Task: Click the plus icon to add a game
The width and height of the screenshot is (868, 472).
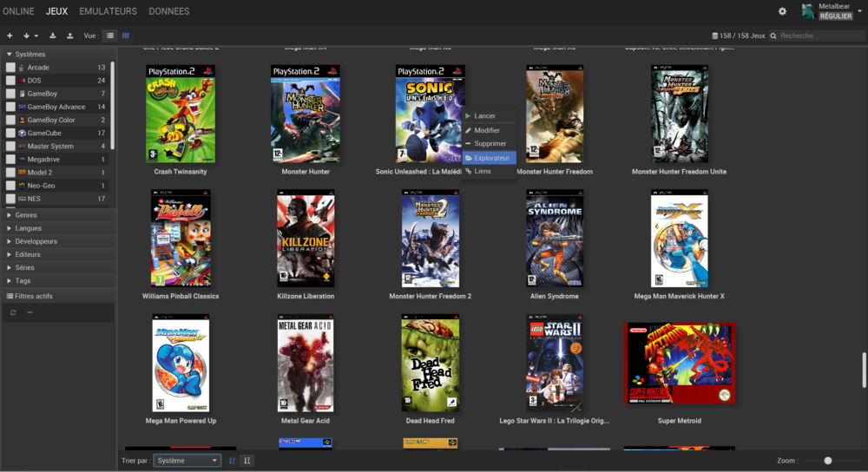Action: pyautogui.click(x=10, y=36)
